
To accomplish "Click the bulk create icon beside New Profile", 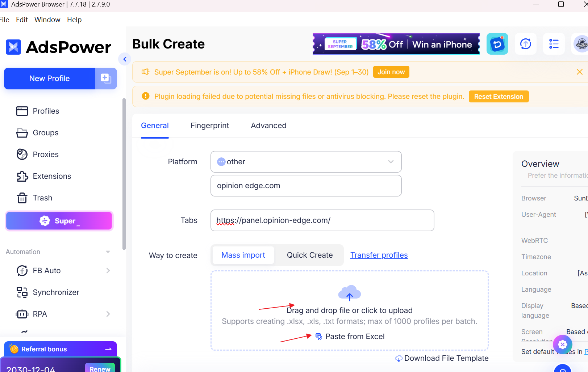I will point(106,78).
